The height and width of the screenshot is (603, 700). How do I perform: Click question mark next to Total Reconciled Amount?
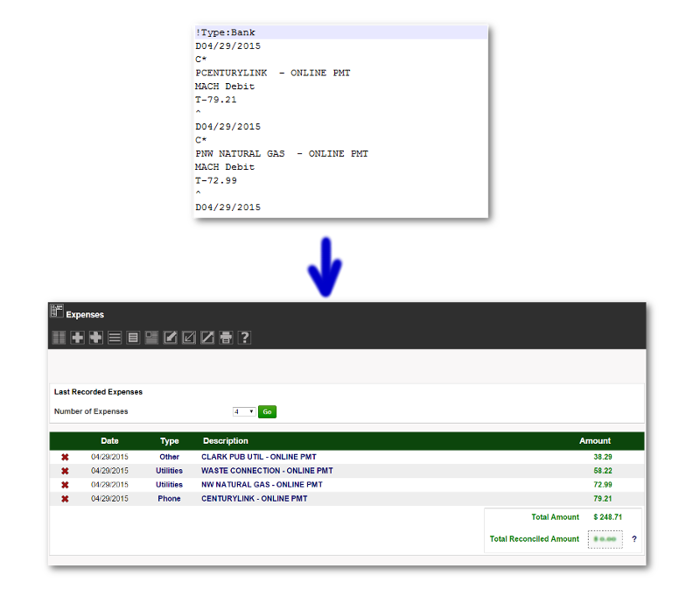tap(633, 539)
